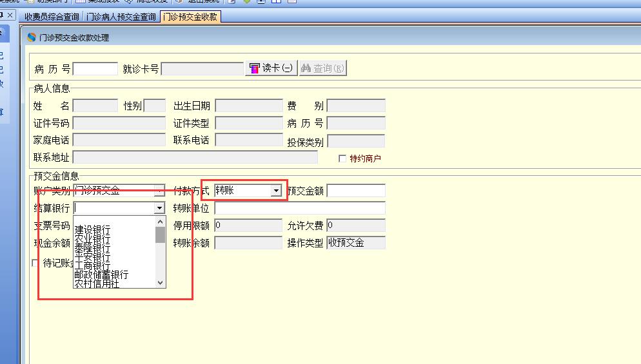Click the 允许欠费 field showing 0
This screenshot has width=641, height=364.
(356, 225)
